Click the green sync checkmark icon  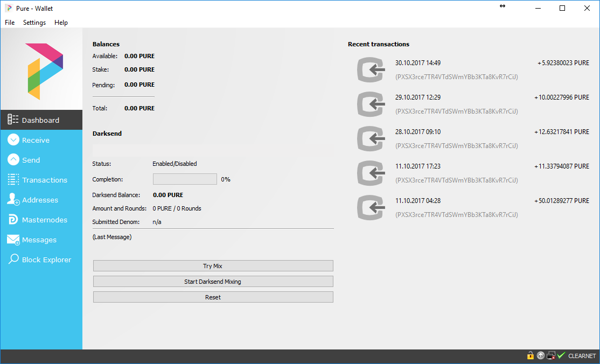click(x=561, y=355)
